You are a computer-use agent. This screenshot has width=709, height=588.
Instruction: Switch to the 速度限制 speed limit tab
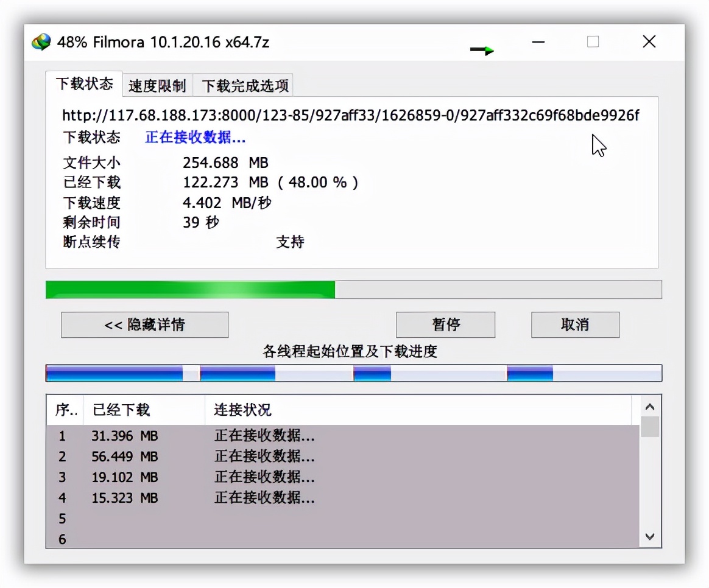point(157,85)
